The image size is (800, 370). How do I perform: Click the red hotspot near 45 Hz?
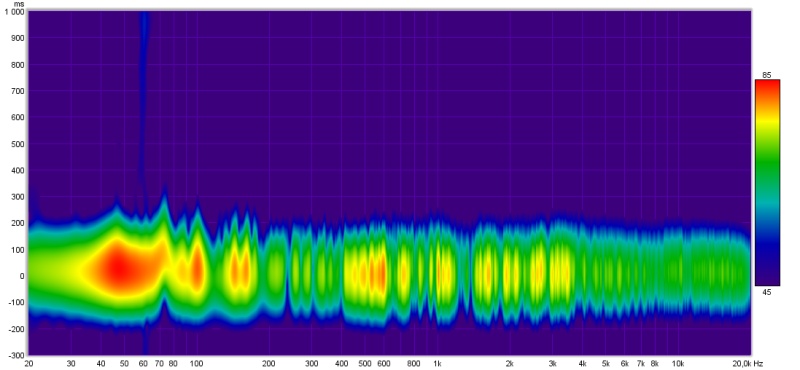coord(118,268)
